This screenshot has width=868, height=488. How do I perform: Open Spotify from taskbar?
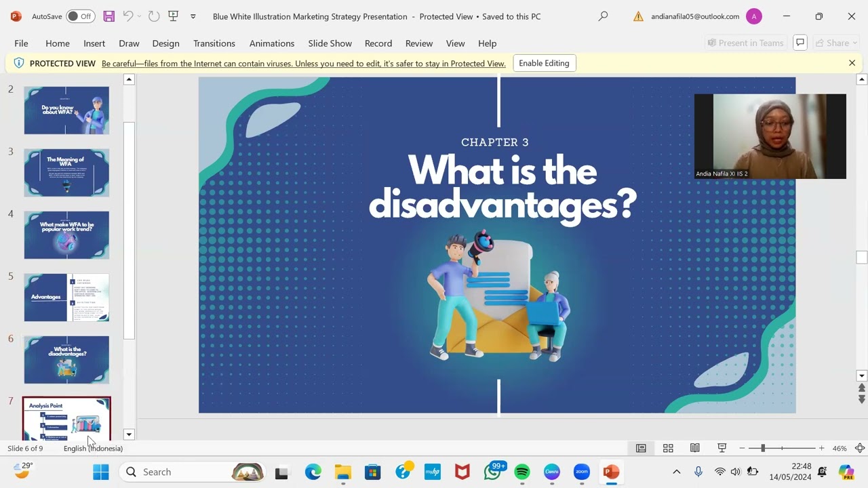(x=522, y=472)
